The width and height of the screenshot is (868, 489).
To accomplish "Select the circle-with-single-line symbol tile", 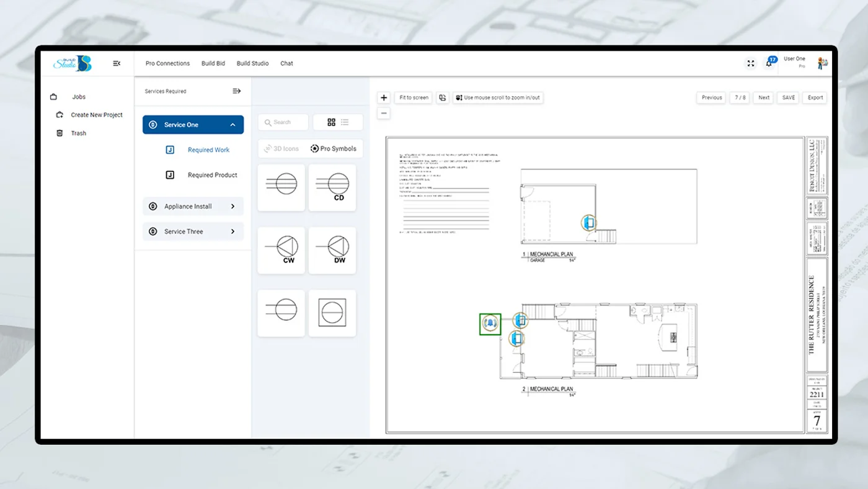I will click(281, 313).
